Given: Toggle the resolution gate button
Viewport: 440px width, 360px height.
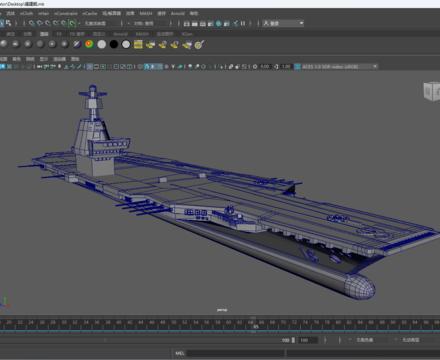Looking at the screenshot, I should pos(103,67).
